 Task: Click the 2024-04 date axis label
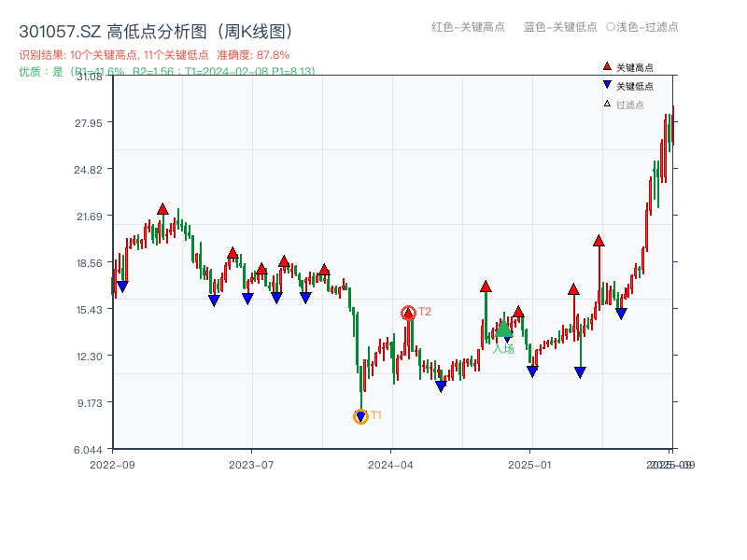point(391,464)
